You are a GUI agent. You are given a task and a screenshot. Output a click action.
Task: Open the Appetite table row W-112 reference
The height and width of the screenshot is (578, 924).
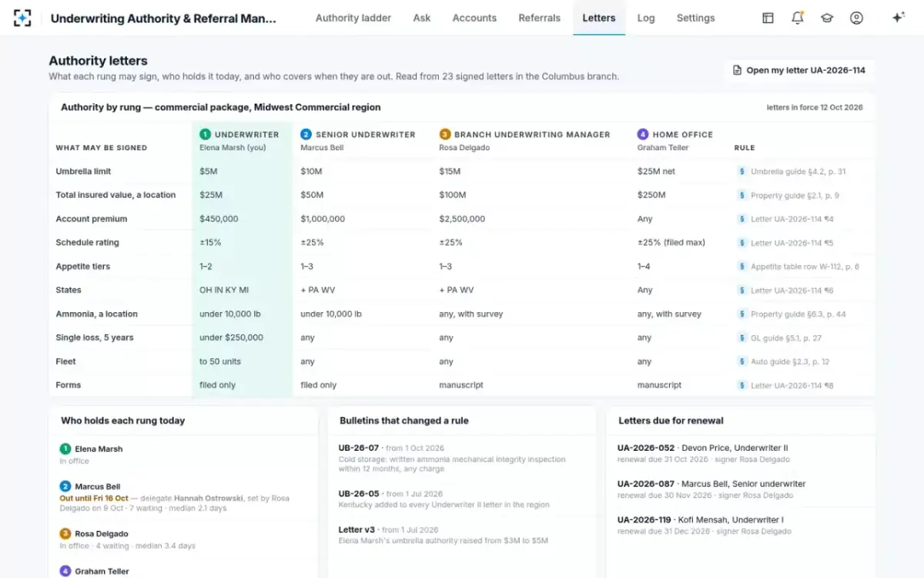point(805,267)
